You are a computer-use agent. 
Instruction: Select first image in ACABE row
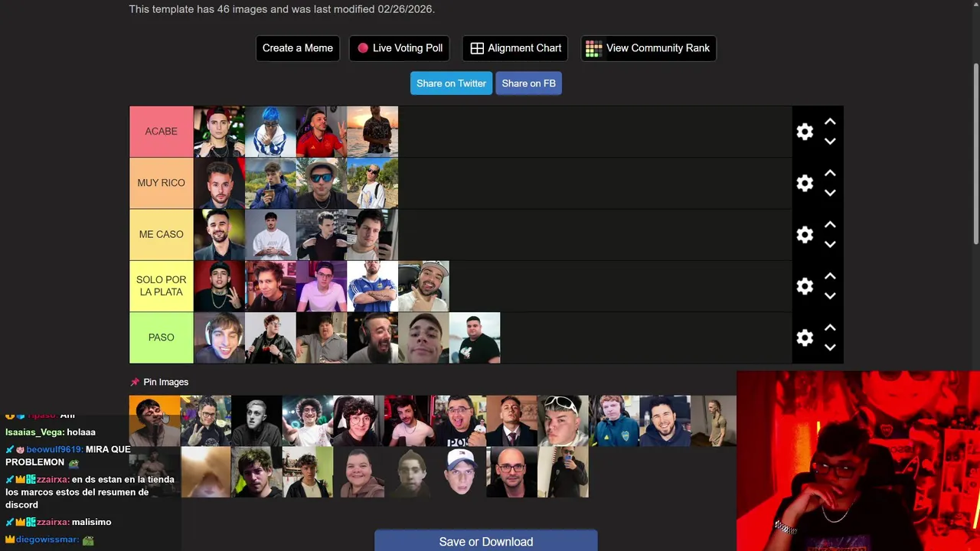[219, 132]
